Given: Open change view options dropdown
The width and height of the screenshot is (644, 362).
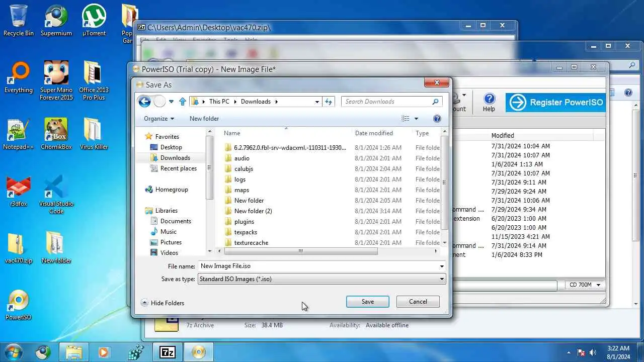Looking at the screenshot, I should (416, 119).
